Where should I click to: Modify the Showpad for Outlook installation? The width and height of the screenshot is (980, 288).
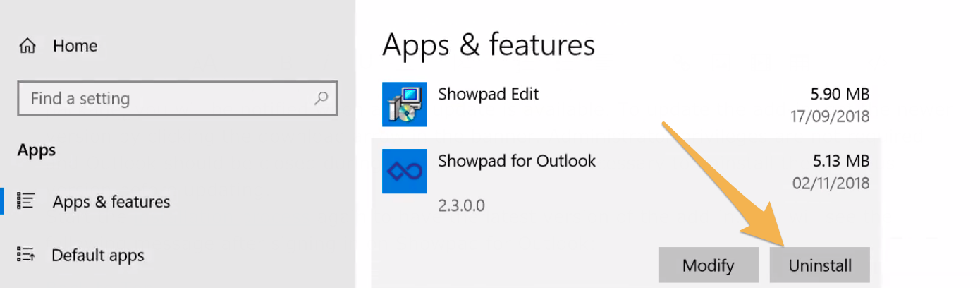[x=708, y=265]
